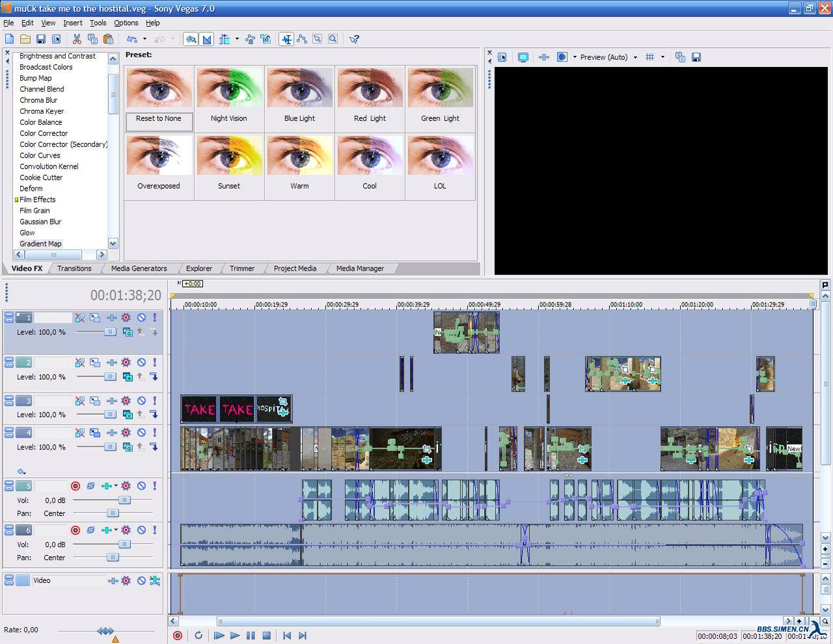Save snapshot to file in preview toolbar
Screen dimensions: 833x644
click(696, 57)
